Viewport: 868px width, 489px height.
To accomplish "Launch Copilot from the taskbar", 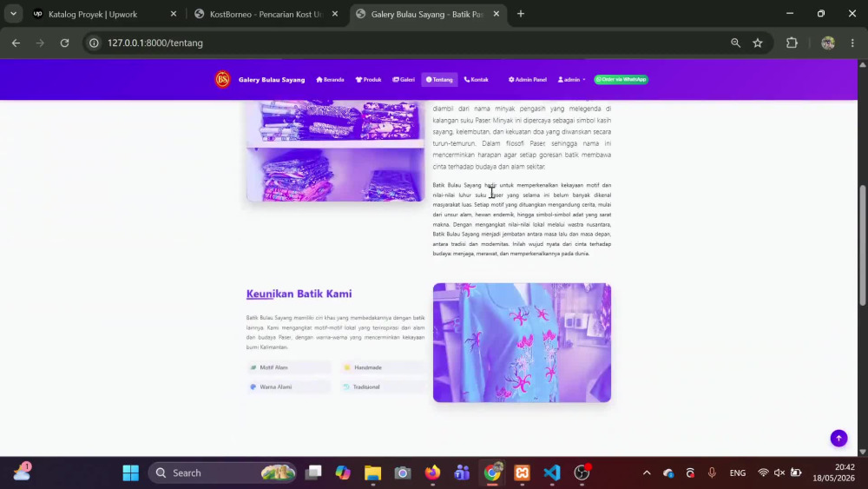I will click(x=343, y=472).
